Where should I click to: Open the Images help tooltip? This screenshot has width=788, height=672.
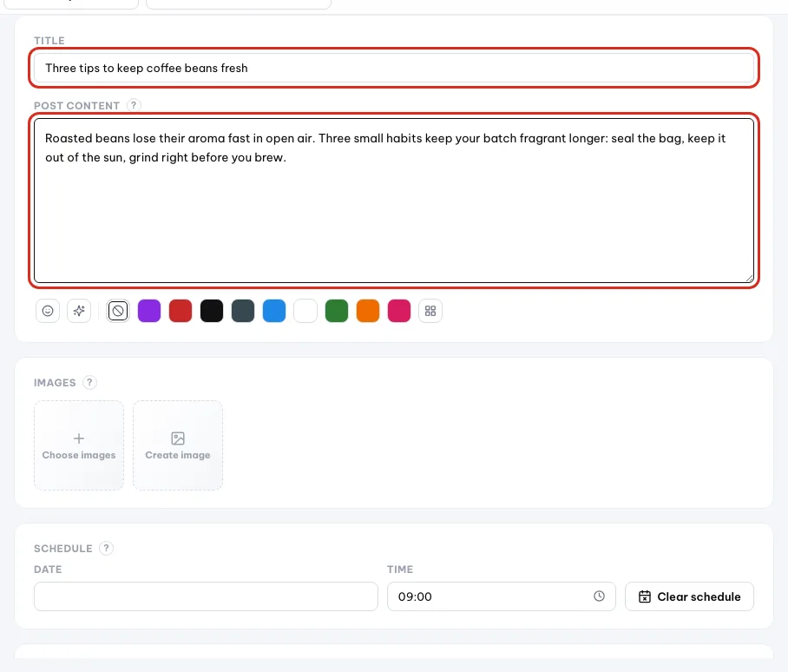[x=89, y=383]
